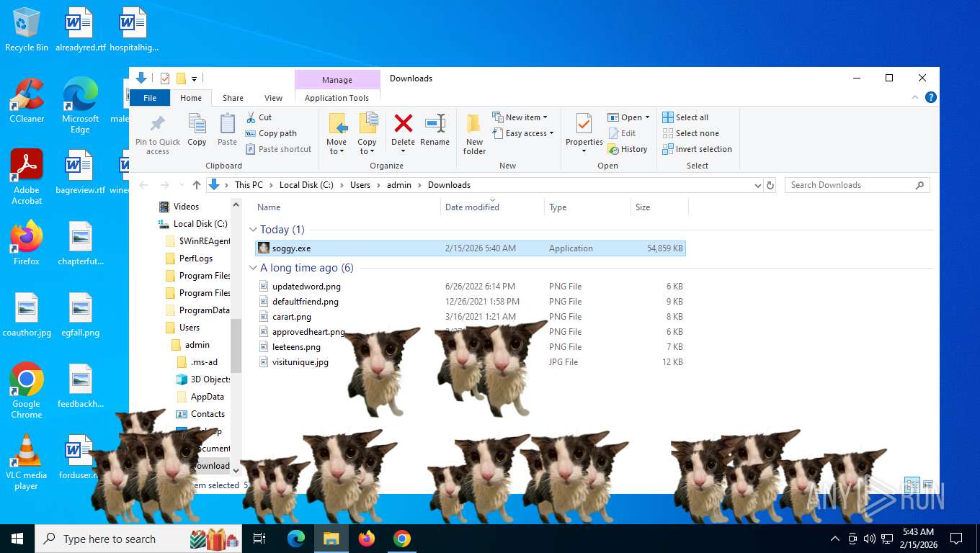Open the Move to menu
980x553 pixels.
click(337, 134)
